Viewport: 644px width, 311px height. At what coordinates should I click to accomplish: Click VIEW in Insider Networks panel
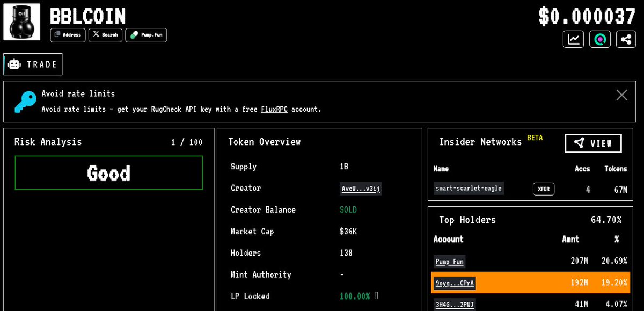593,143
